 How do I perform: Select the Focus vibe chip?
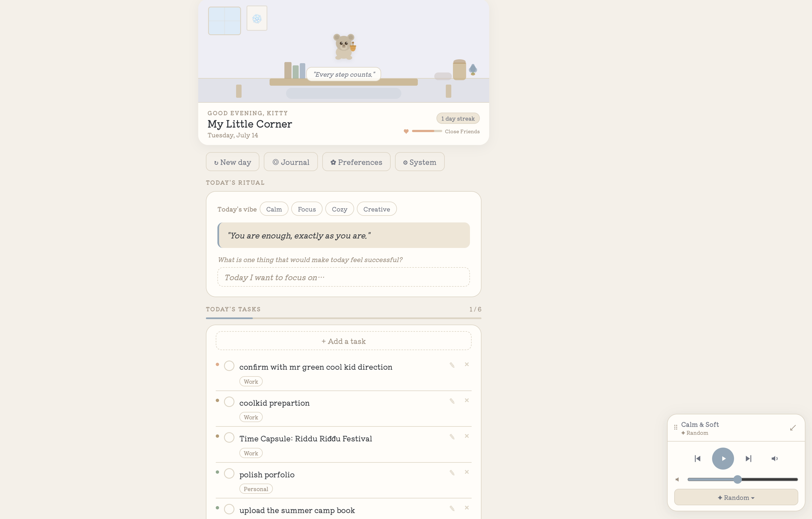[307, 209]
